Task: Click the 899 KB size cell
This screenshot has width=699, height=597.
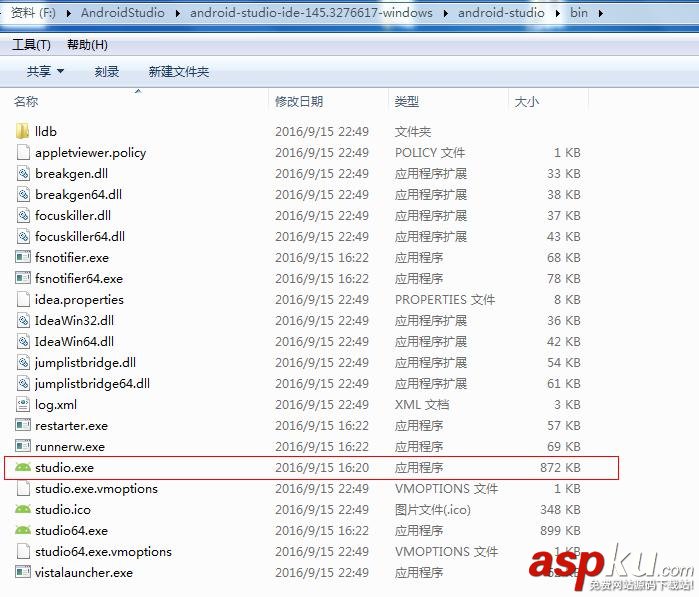Action: pyautogui.click(x=560, y=530)
